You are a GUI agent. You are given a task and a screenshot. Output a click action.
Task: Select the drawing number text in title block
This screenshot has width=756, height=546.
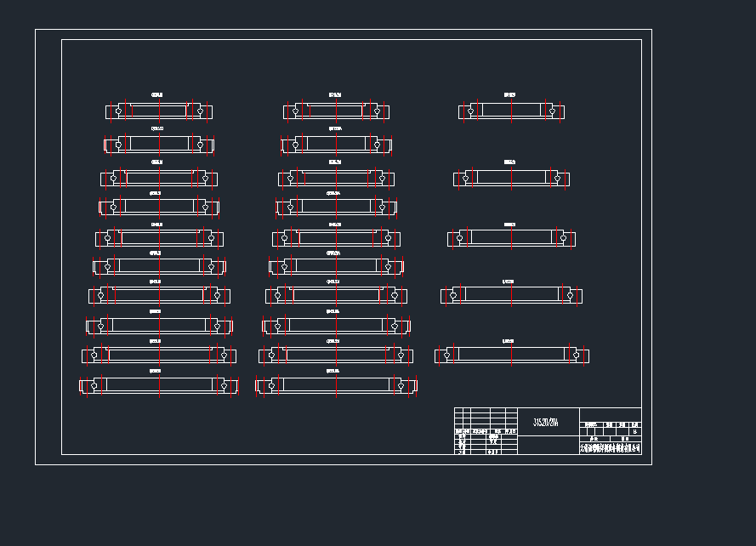(x=546, y=422)
